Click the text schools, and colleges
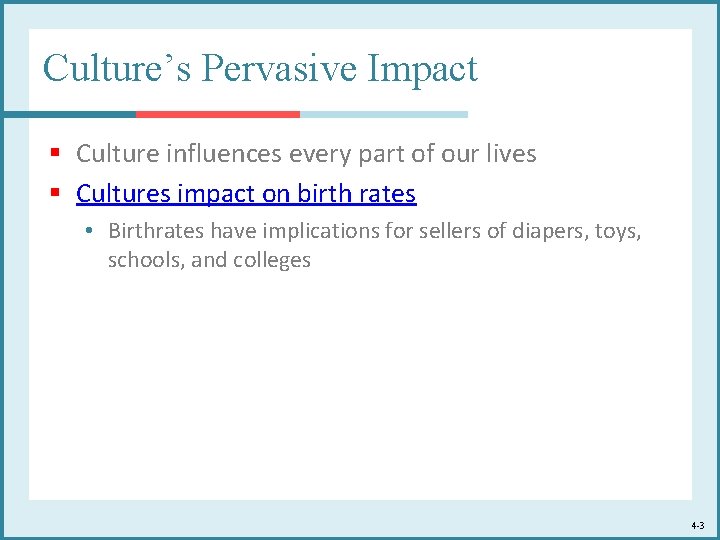The image size is (720, 540). point(209,260)
